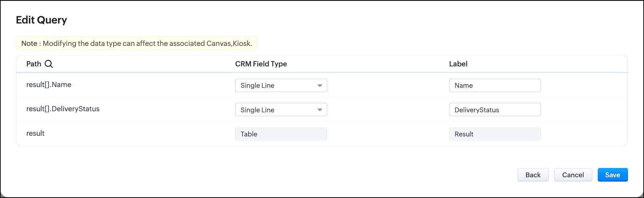Expand the field type dropdown for result[].DeliveryStatus
This screenshot has width=644, height=198.
[x=281, y=110]
